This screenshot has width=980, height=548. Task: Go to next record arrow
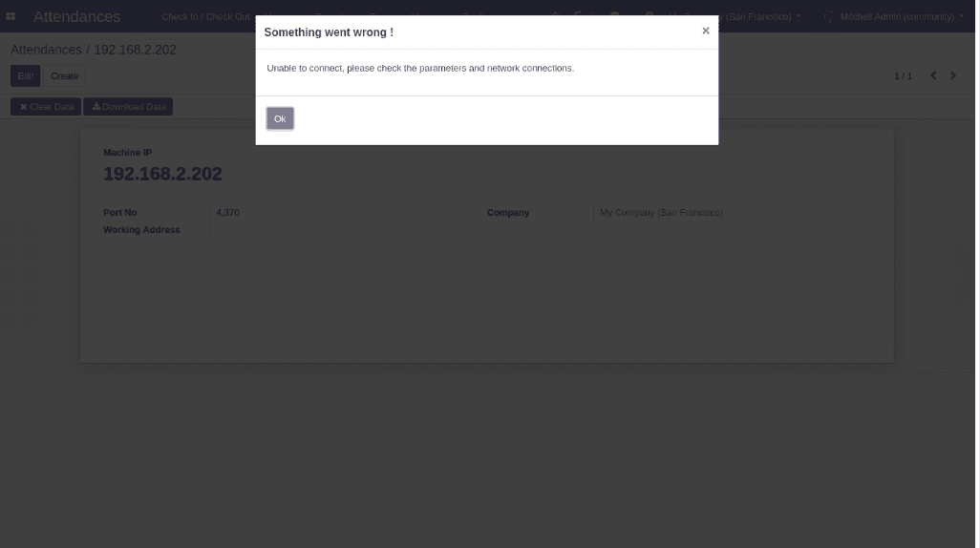tap(952, 75)
